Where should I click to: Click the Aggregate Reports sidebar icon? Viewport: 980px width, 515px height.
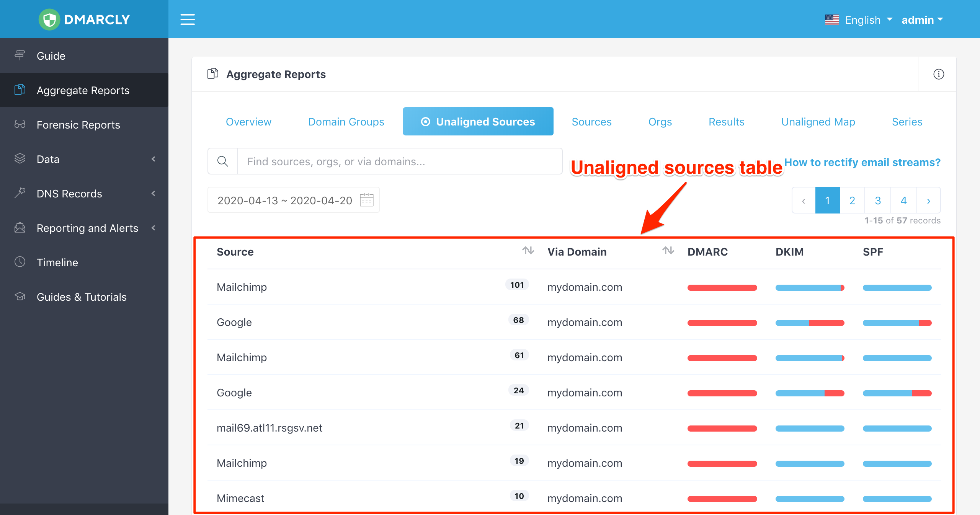(20, 91)
